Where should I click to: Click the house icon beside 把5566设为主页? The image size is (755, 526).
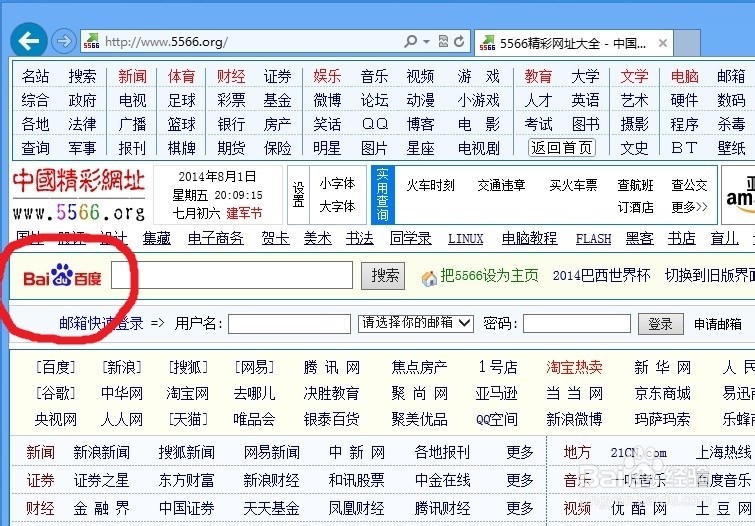point(429,278)
